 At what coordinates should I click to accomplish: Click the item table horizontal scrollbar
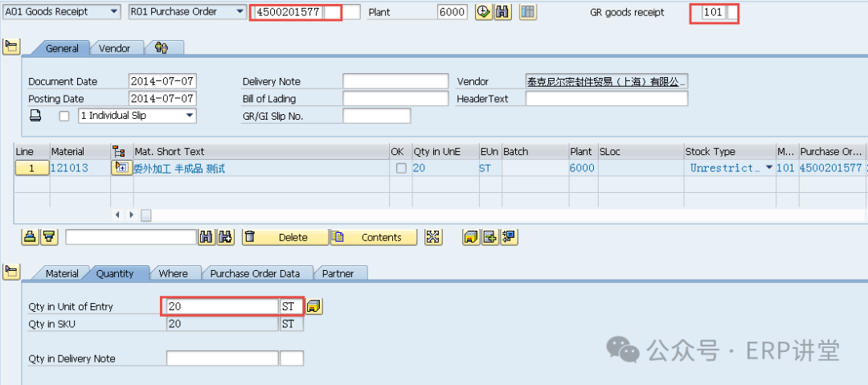pos(146,215)
